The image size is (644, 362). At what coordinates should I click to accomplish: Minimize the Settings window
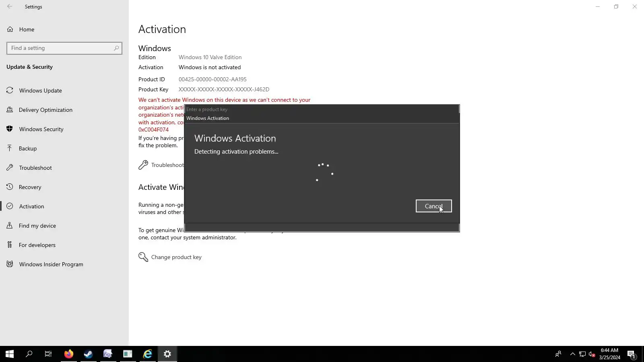click(x=598, y=6)
